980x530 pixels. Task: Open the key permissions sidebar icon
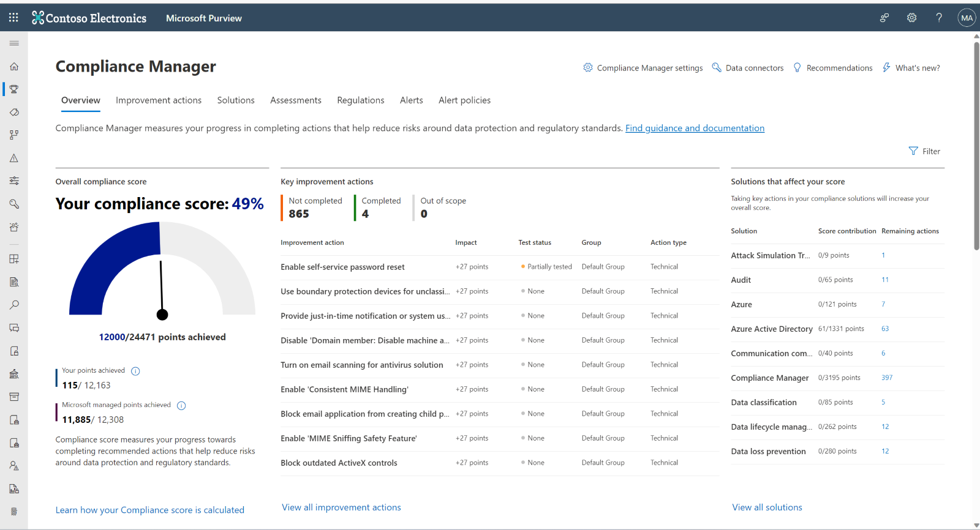click(14, 204)
